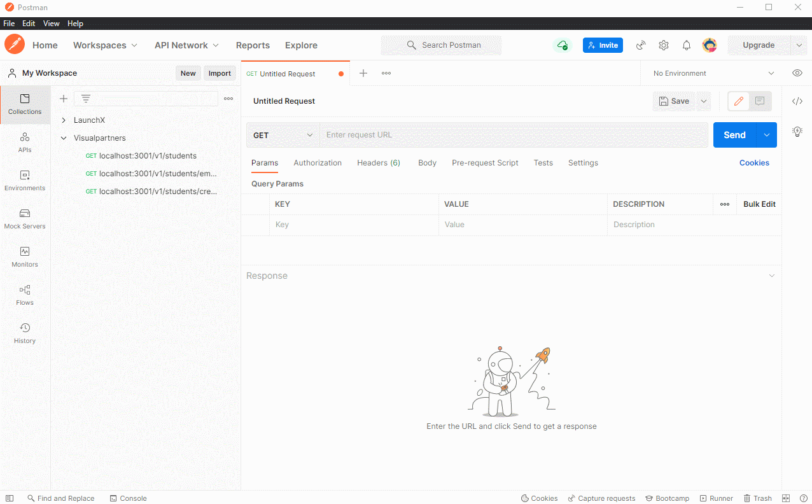
Task: Open the Environments sidebar panel
Action: [25, 181]
